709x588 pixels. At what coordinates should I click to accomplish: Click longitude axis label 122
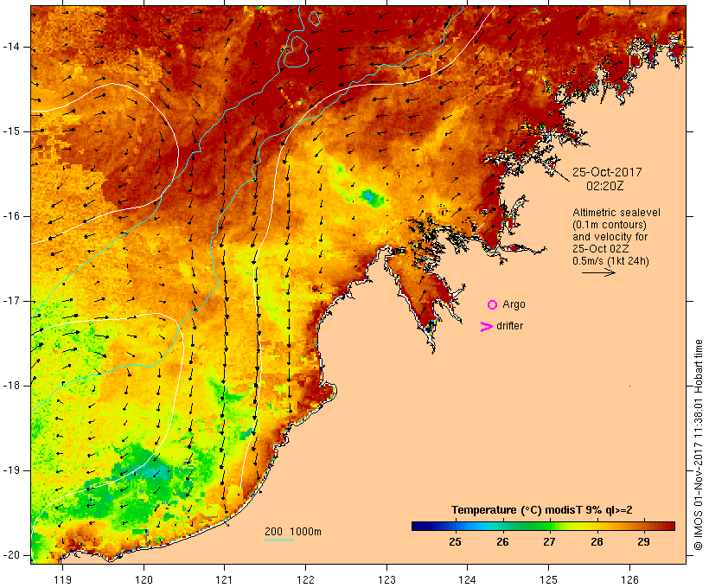pos(305,579)
